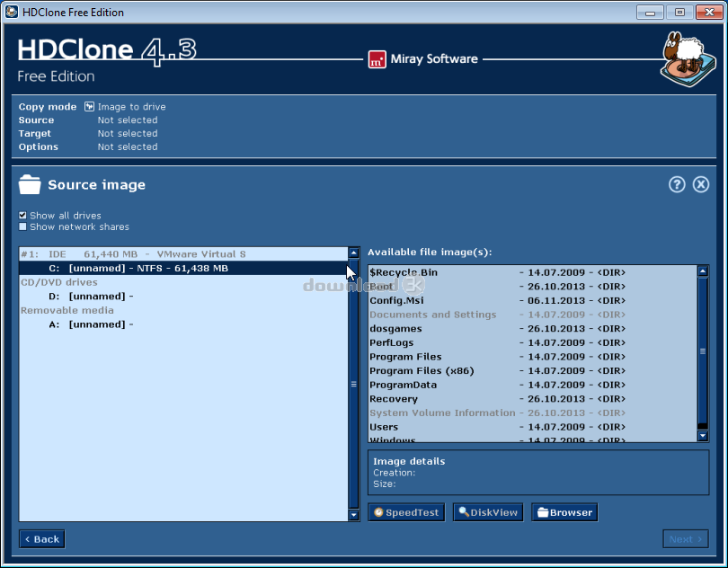The height and width of the screenshot is (568, 728).
Task: Select the Recovery folder row
Action: pyautogui.click(x=533, y=399)
